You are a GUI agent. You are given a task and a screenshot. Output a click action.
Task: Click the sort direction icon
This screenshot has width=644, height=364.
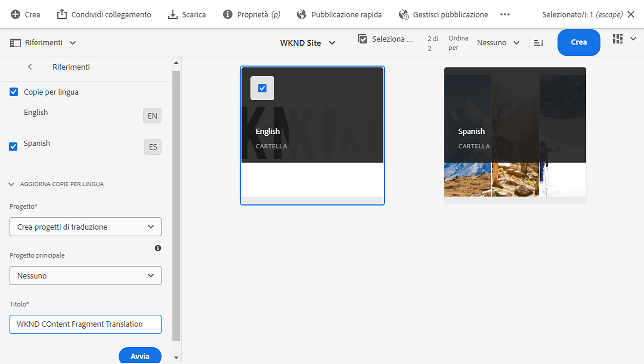538,43
